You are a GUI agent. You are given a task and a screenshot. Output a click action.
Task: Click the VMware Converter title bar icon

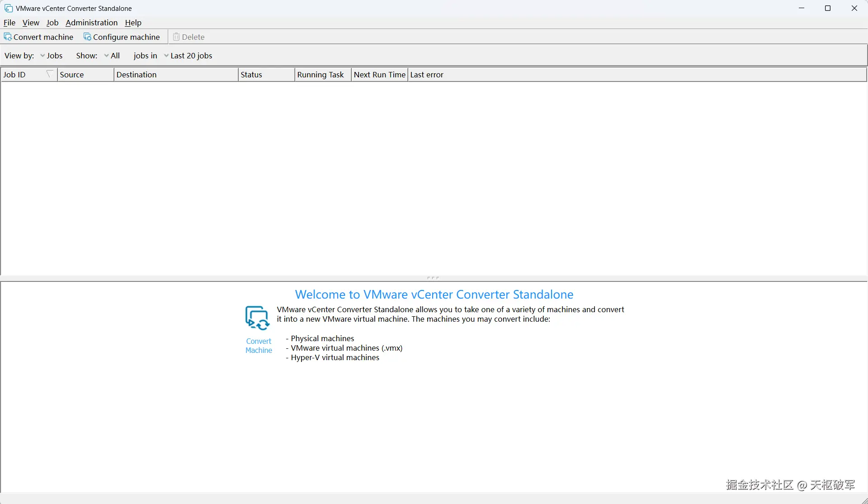click(x=8, y=8)
